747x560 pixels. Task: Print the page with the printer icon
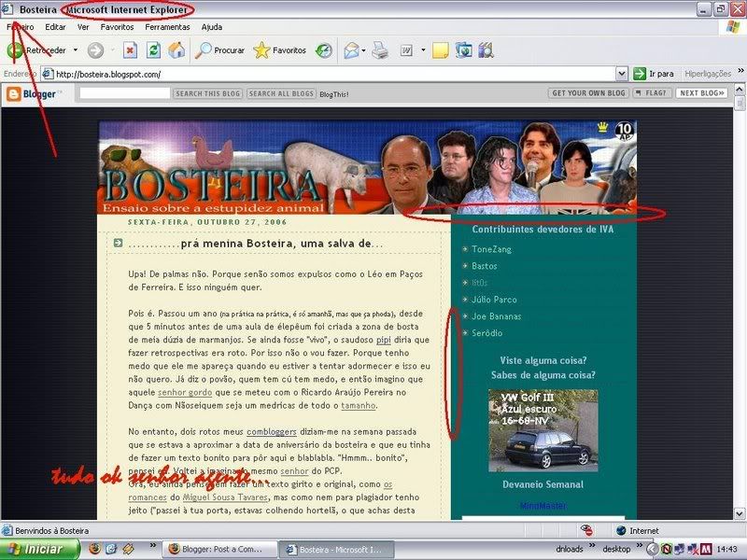380,50
